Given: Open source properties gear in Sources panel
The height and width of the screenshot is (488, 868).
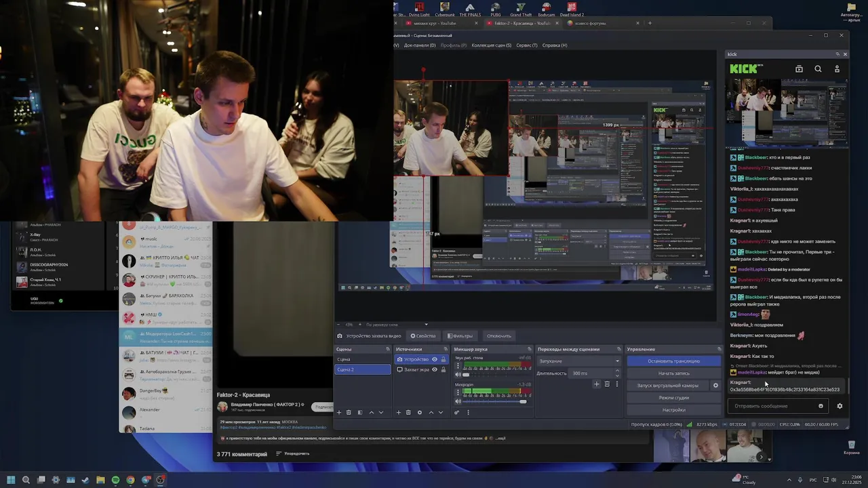Looking at the screenshot, I should point(420,413).
